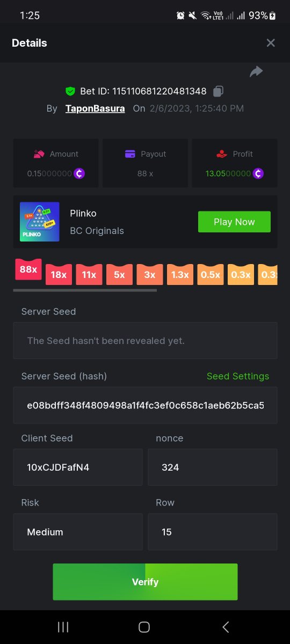
Task: Tap the share arrow icon
Action: (256, 71)
